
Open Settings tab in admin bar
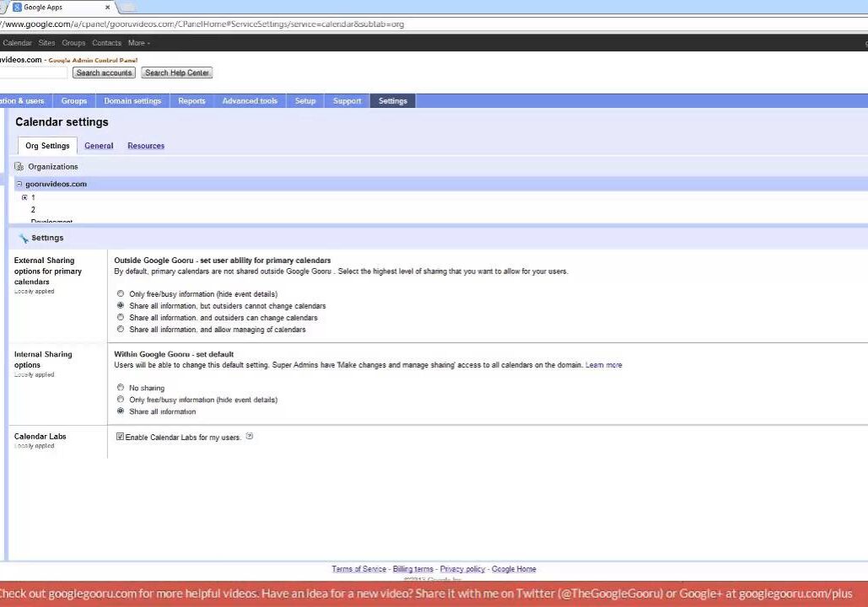point(393,100)
